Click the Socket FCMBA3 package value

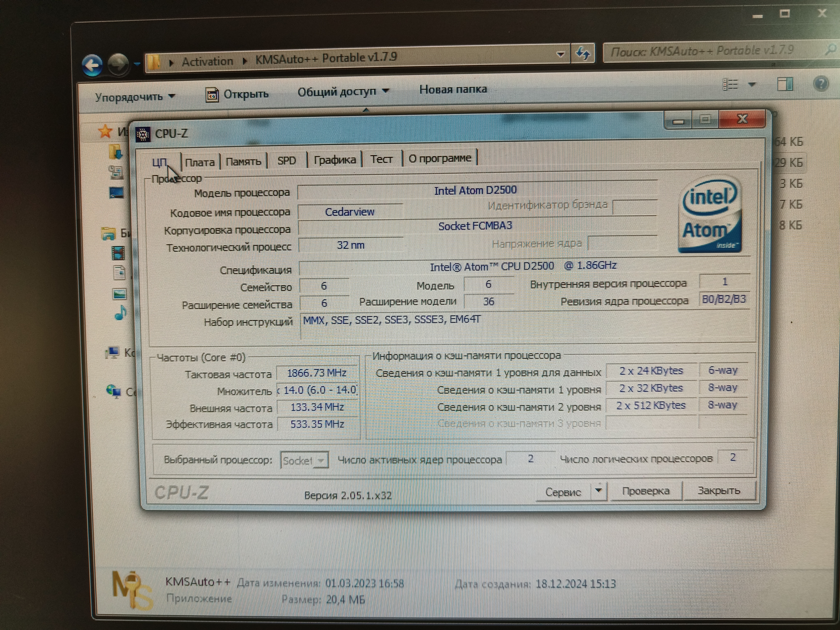coord(475,226)
